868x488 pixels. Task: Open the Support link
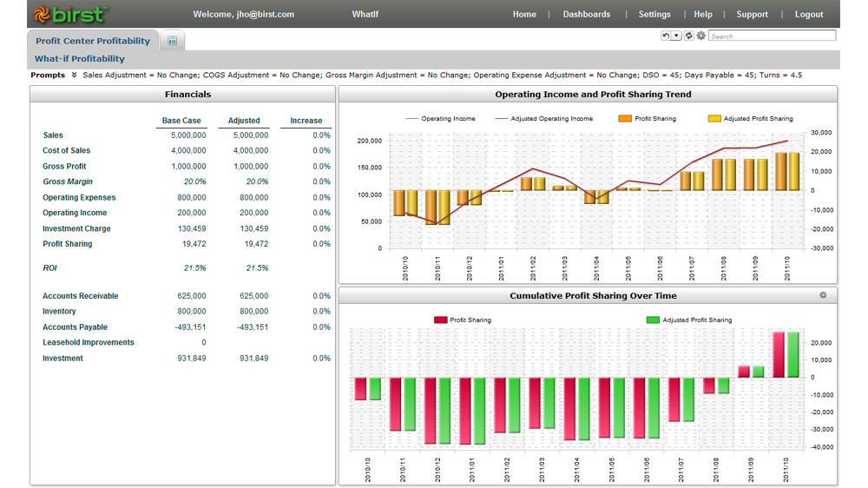point(752,14)
